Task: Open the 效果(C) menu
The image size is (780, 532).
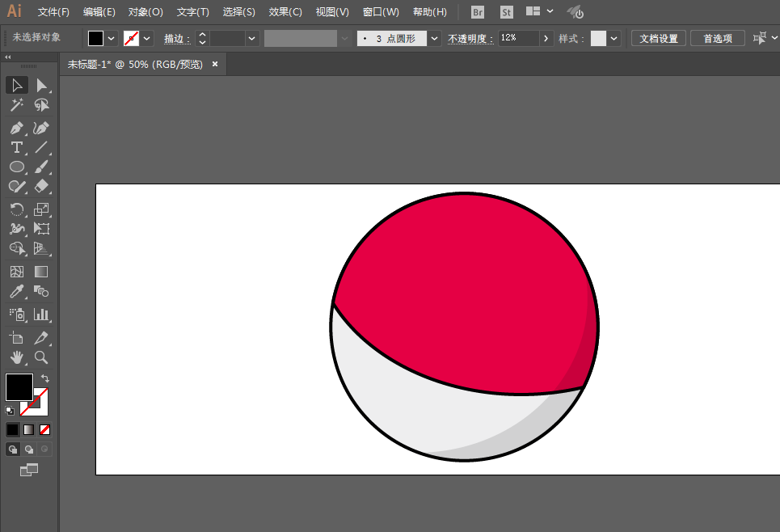Action: click(285, 12)
